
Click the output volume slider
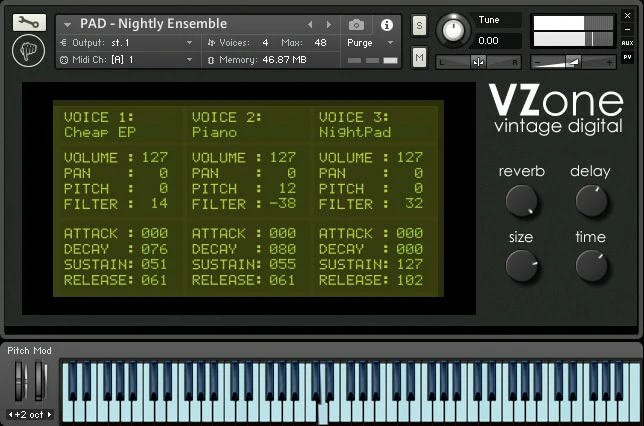coord(573,62)
